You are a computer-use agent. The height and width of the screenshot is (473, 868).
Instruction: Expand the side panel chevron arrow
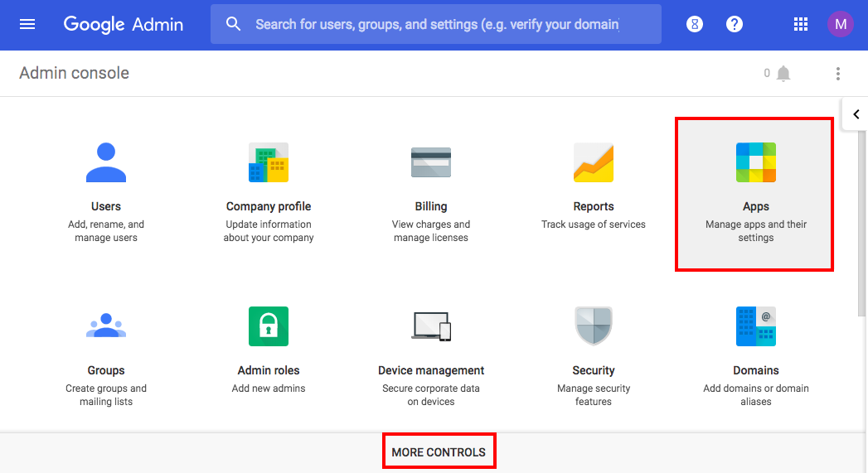856,114
